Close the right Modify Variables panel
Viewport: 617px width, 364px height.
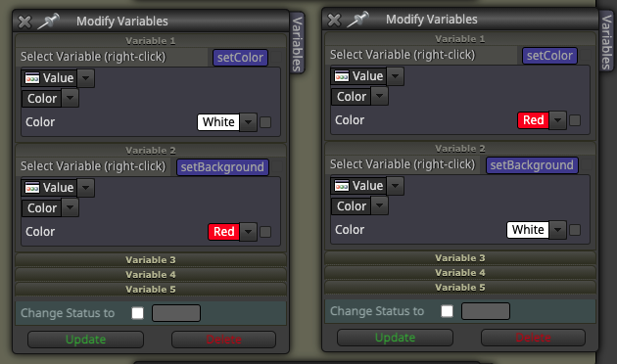click(334, 20)
